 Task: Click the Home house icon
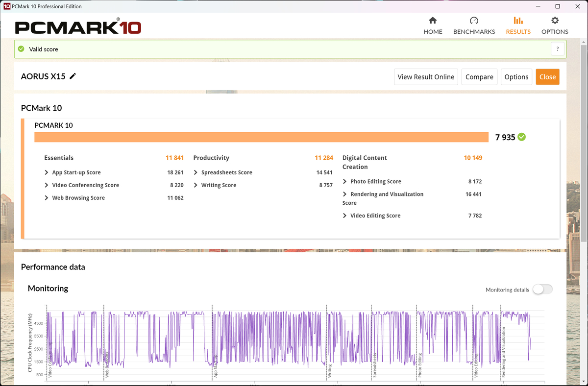pyautogui.click(x=433, y=21)
